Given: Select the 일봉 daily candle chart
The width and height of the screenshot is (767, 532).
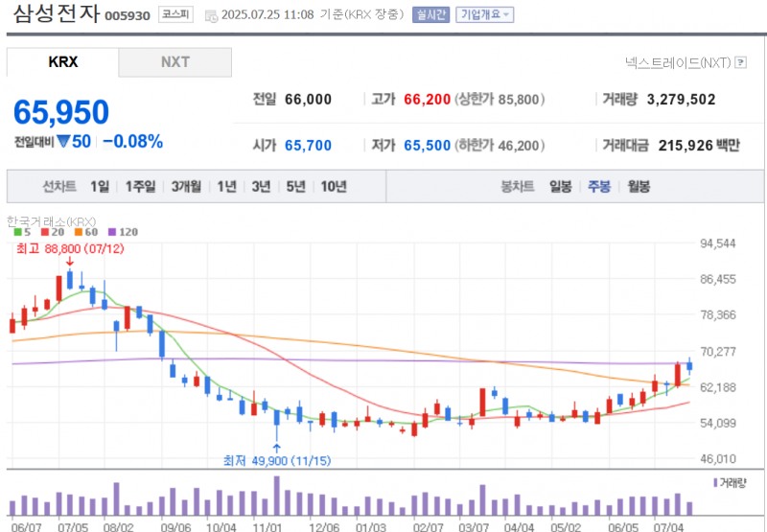Looking at the screenshot, I should (560, 187).
